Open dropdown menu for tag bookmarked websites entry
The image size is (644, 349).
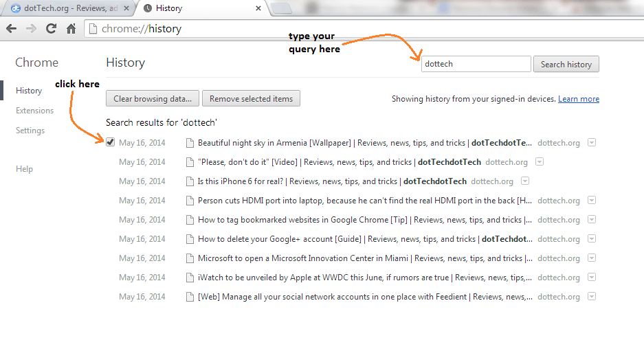pos(592,220)
